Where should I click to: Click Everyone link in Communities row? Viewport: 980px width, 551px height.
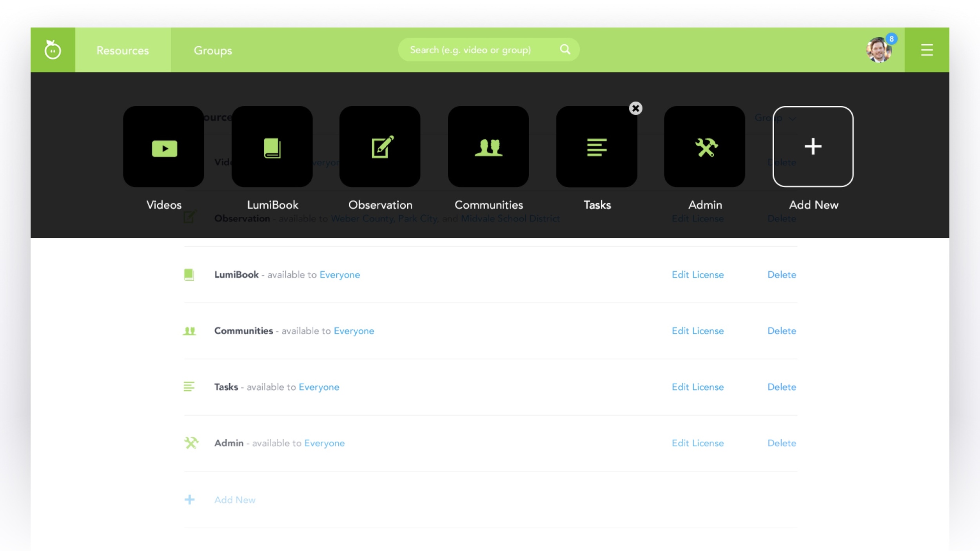[x=354, y=331]
